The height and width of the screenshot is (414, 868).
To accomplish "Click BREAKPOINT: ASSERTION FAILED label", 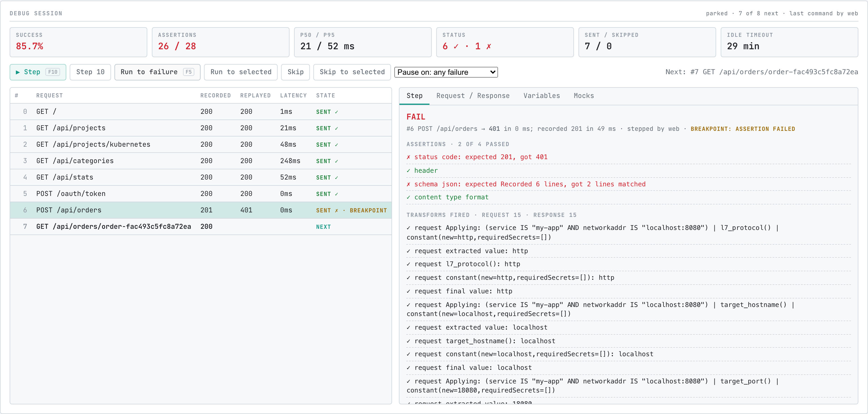I will pos(743,129).
